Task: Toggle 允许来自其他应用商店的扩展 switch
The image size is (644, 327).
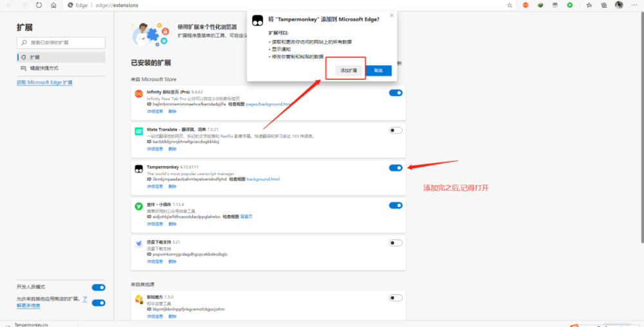Action: 99,303
